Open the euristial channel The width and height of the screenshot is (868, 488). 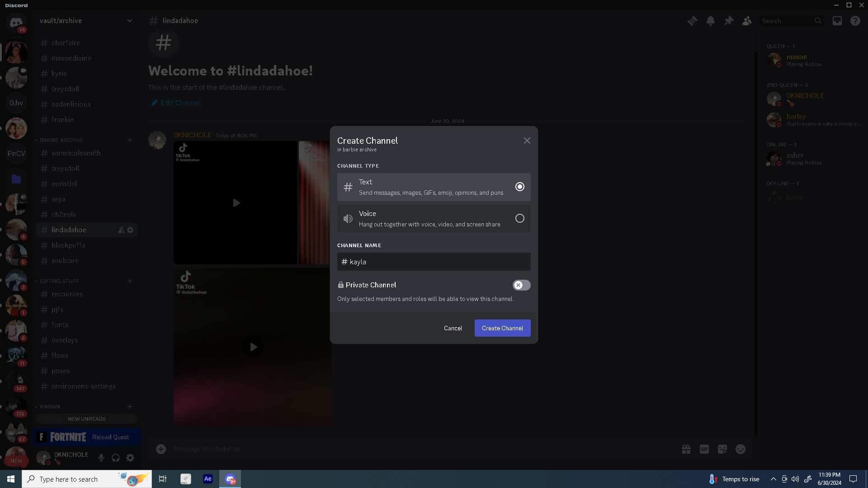[87, 184]
